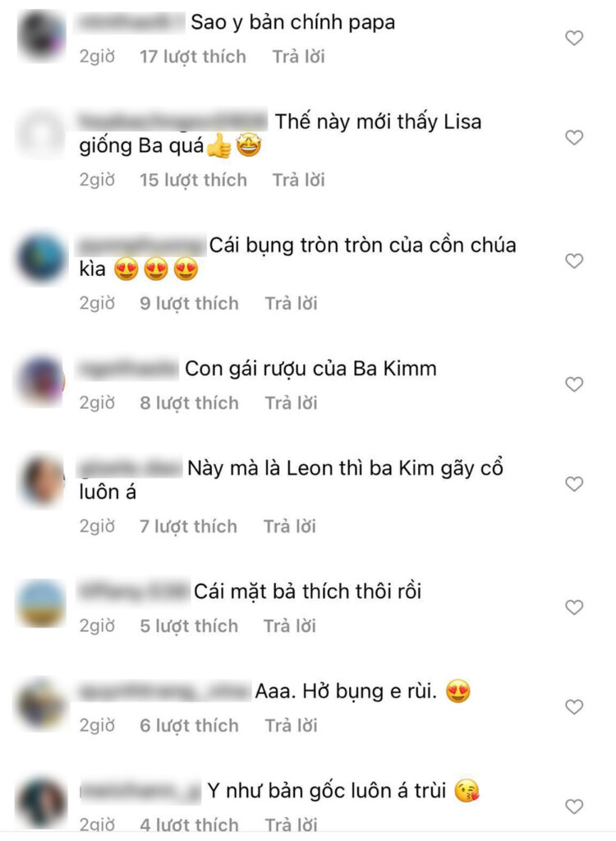Reply to "Con gái rượu của Ba Kimm"
Image resolution: width=616 pixels, height=841 pixels.
coord(292,402)
